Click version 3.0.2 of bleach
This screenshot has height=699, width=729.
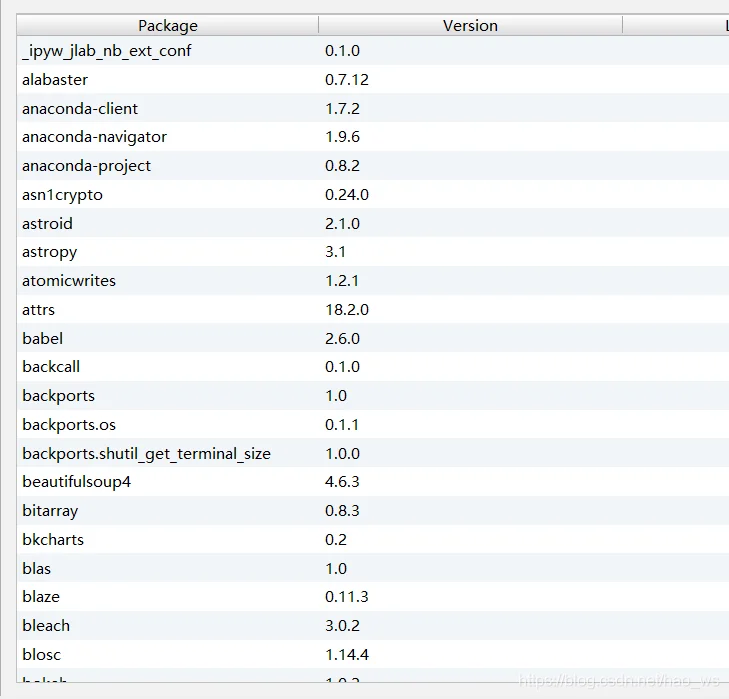tap(342, 626)
